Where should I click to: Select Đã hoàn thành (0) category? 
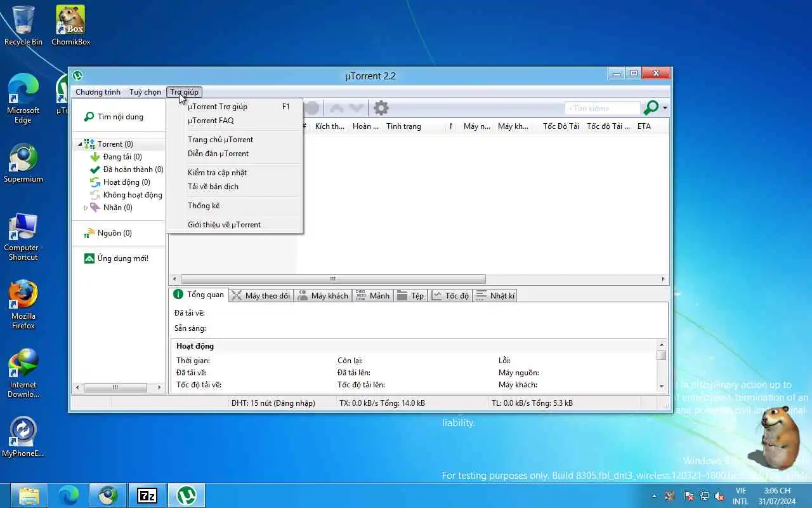click(126, 170)
